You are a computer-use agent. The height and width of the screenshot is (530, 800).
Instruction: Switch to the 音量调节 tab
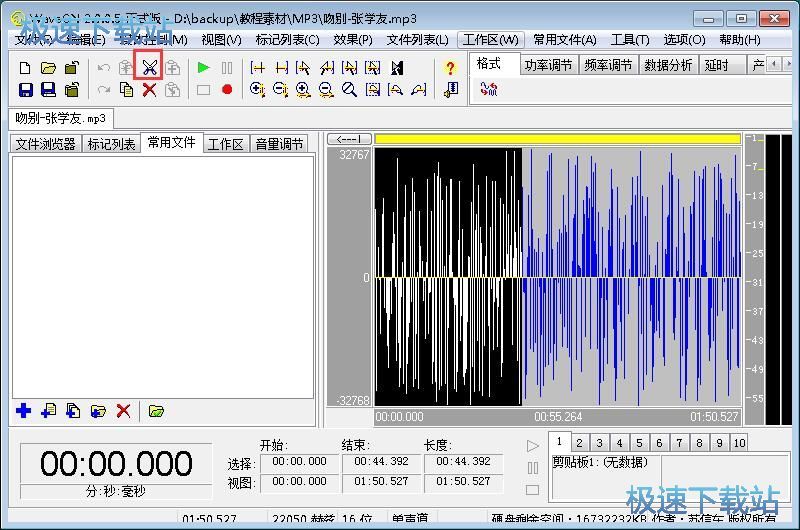(279, 144)
